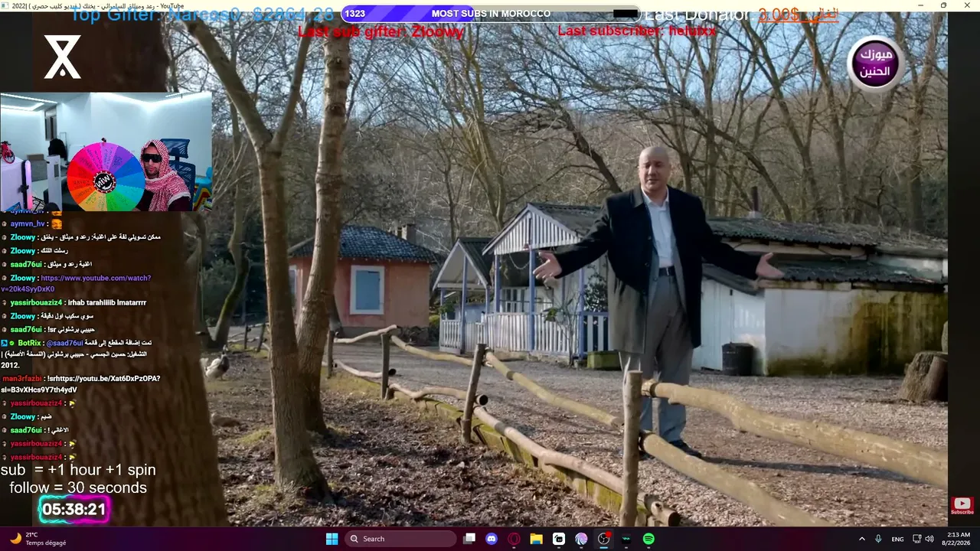
Task: Show hidden system tray icons
Action: pyautogui.click(x=861, y=539)
